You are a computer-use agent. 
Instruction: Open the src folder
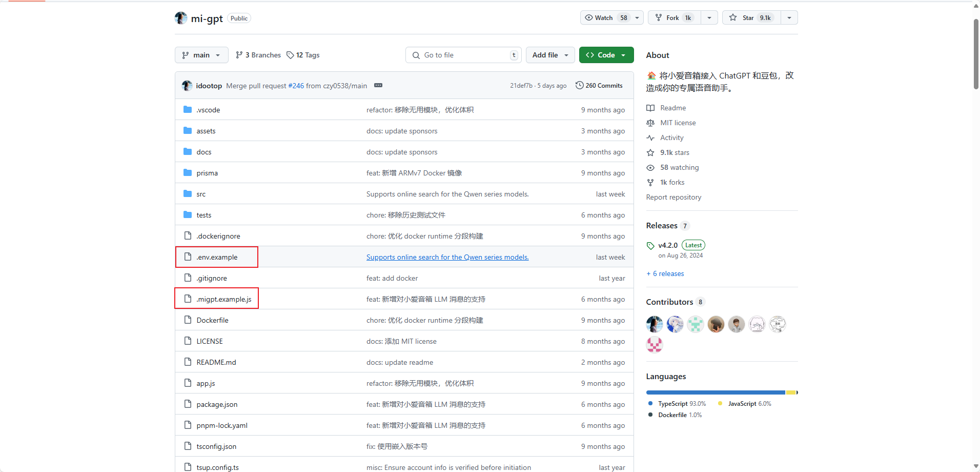201,193
